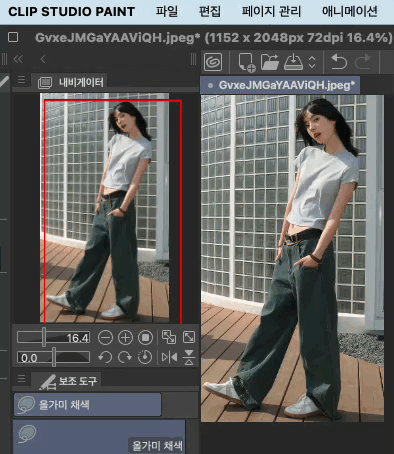394x454 pixels.
Task: Collapse the palette dock with double chevron
Action: click(18, 60)
